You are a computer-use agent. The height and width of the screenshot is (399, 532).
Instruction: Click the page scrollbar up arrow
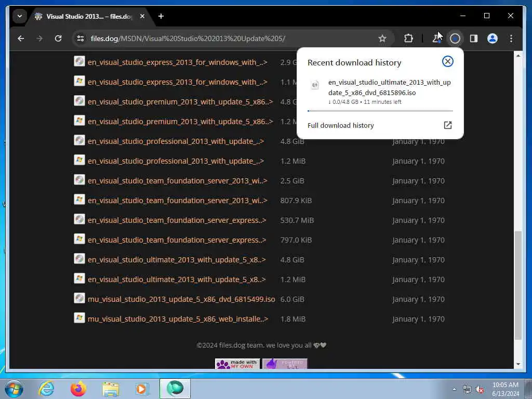tap(518, 55)
